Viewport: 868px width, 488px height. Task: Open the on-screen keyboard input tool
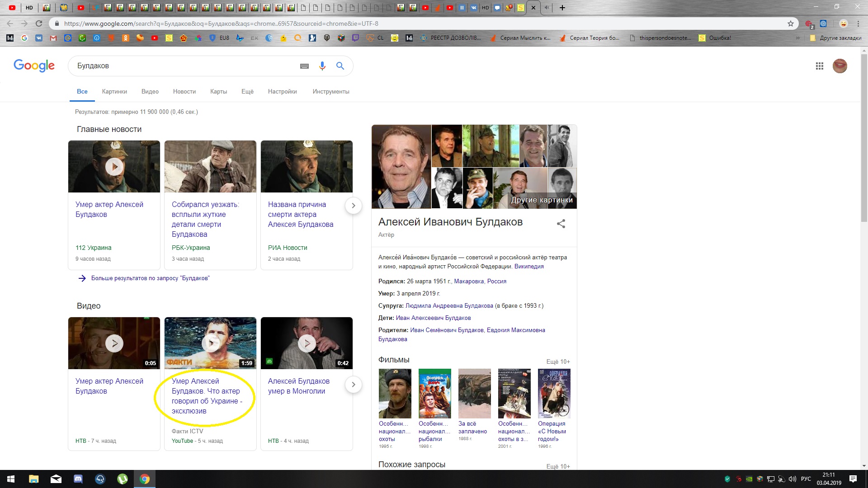(304, 66)
